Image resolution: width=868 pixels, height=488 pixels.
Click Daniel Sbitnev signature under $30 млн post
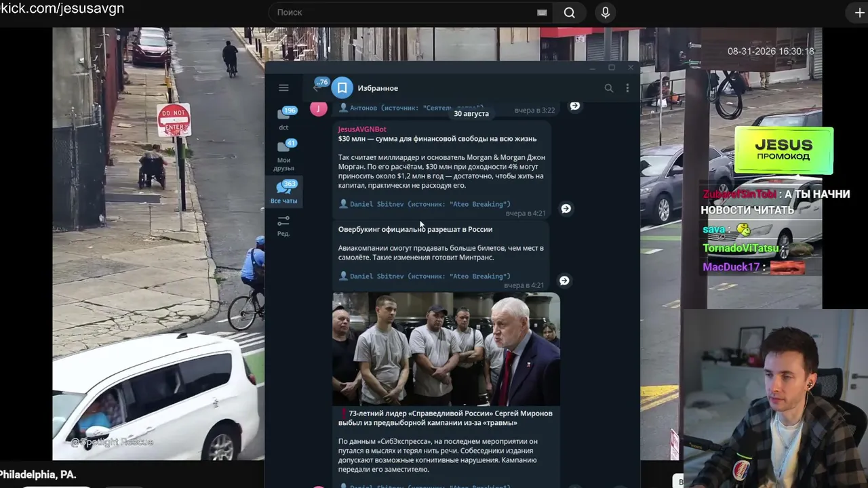point(425,204)
